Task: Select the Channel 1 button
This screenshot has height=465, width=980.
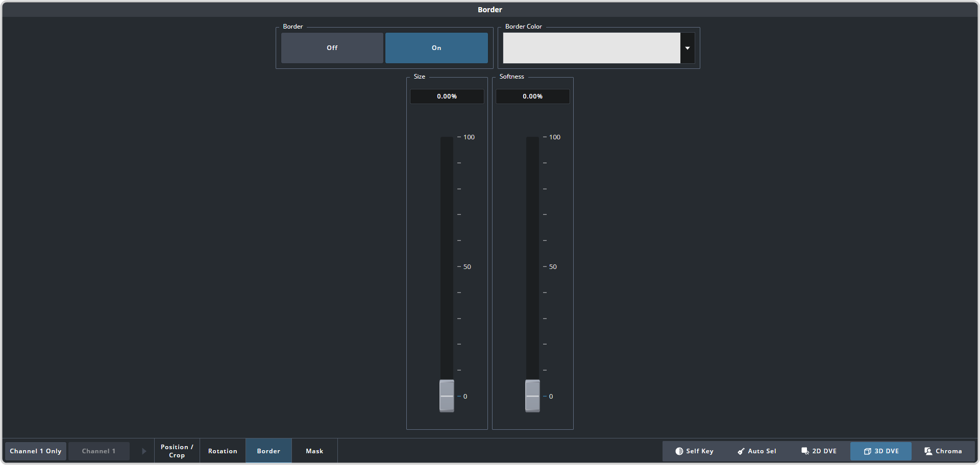Action: (99, 451)
